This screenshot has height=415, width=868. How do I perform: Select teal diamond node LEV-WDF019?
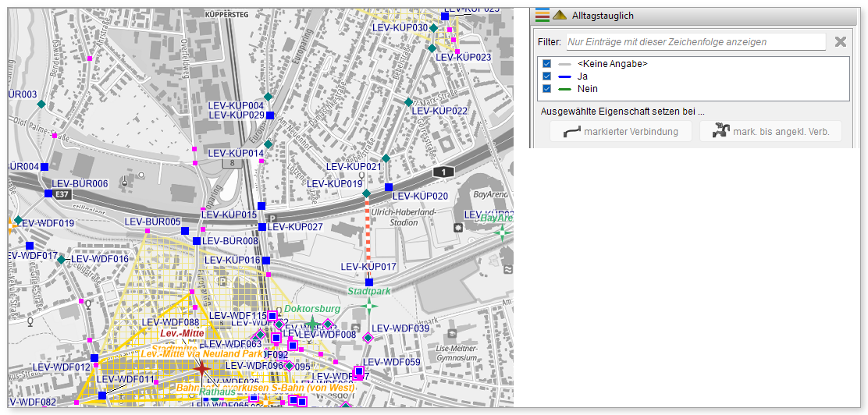18,220
